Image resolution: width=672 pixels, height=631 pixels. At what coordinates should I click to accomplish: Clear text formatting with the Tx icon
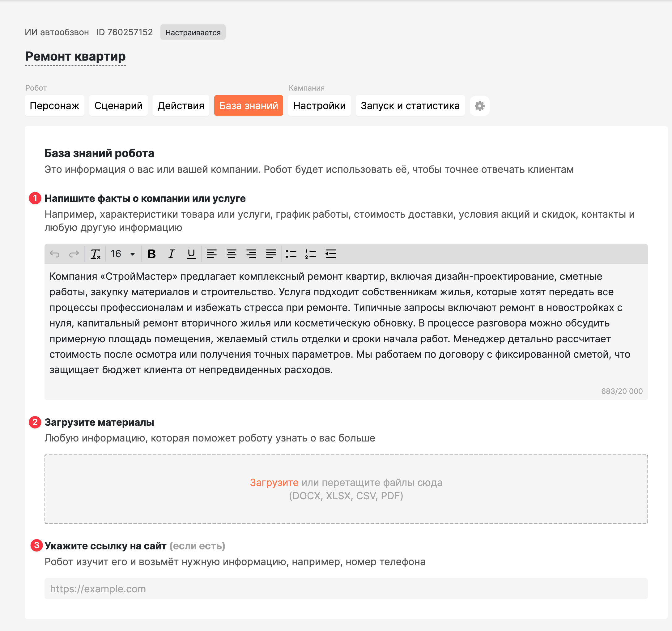point(96,254)
